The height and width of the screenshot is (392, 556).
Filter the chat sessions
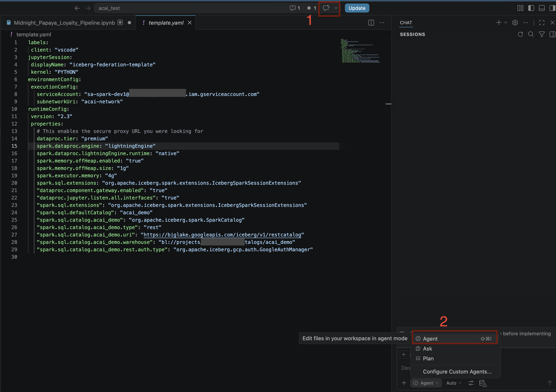coord(542,34)
